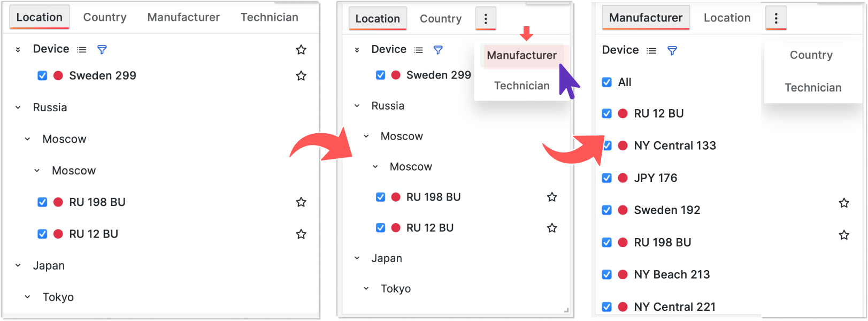Toggle the JPY 176 checkbox
Image resolution: width=868 pixels, height=321 pixels.
pos(606,178)
